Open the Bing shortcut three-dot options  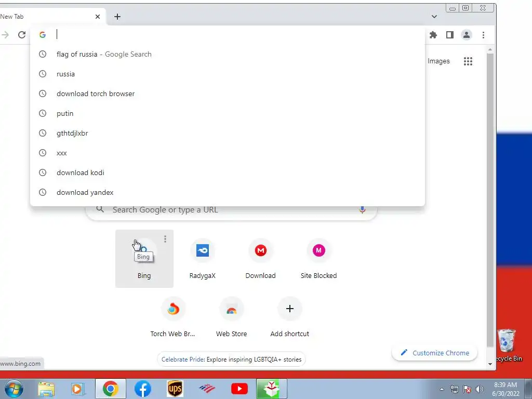[x=165, y=239]
